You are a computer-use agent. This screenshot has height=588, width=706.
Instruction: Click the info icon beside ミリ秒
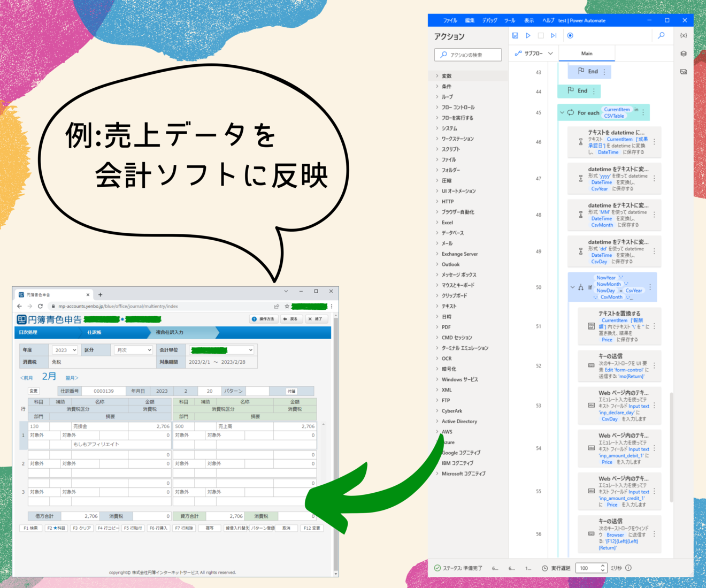[x=628, y=568]
